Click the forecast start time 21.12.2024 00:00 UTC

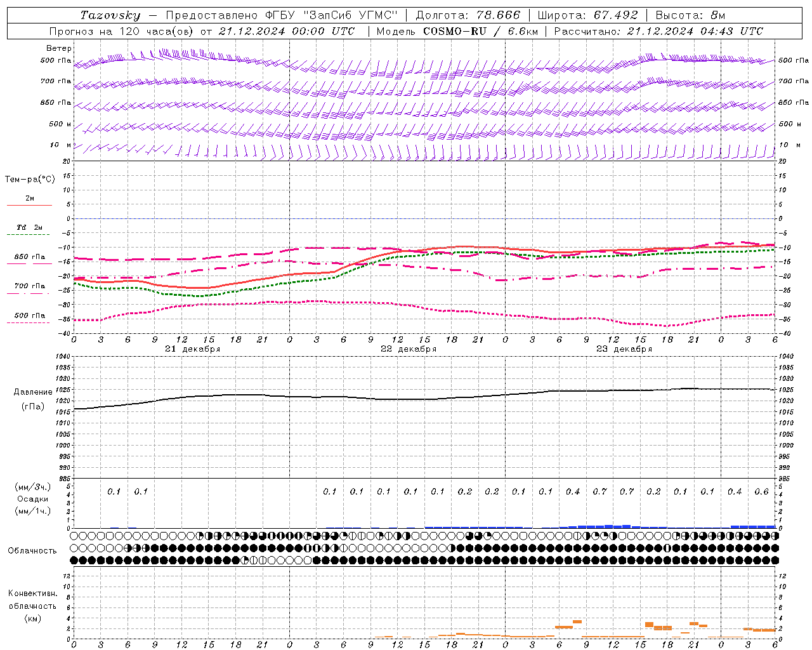(287, 31)
